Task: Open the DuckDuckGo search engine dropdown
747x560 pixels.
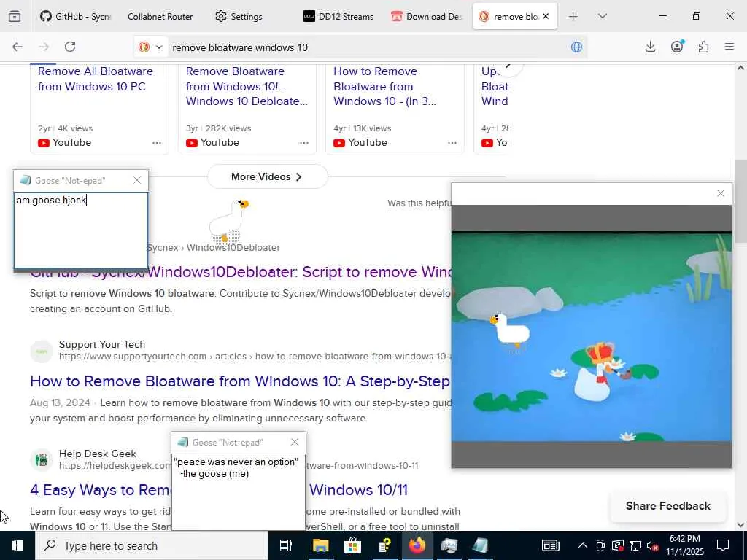Action: coord(150,47)
